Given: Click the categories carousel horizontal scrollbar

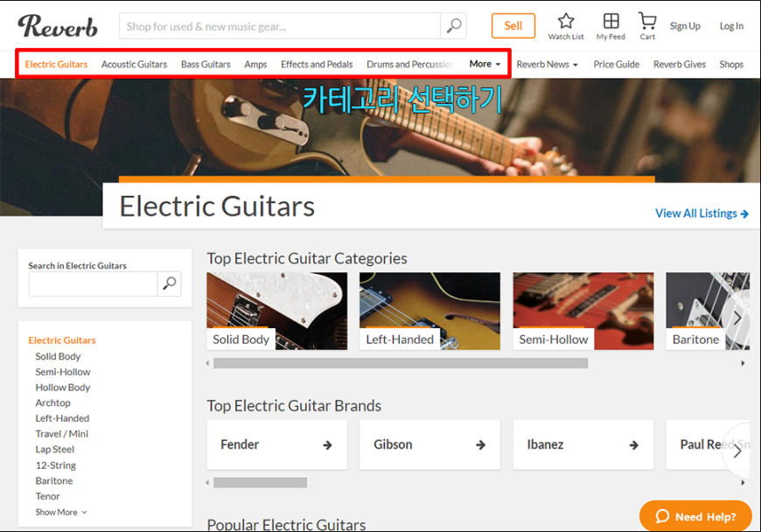Looking at the screenshot, I should tap(401, 363).
